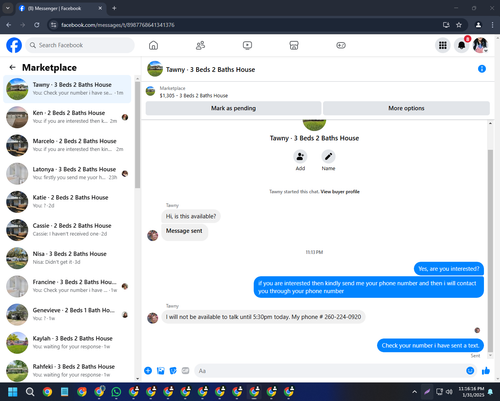Open WhatsApp from the taskbar
Viewport: 500px width, 401px height.
(x=116, y=392)
